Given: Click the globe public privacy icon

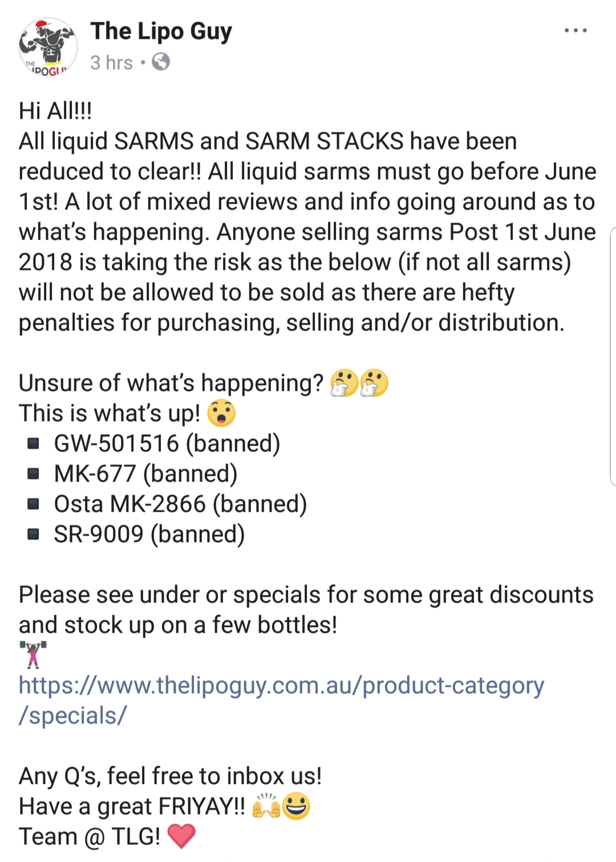Looking at the screenshot, I should pos(161,62).
